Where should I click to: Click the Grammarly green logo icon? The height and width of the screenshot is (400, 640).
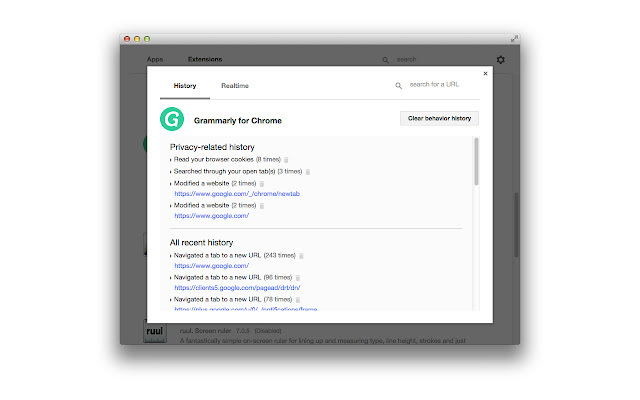click(x=172, y=119)
